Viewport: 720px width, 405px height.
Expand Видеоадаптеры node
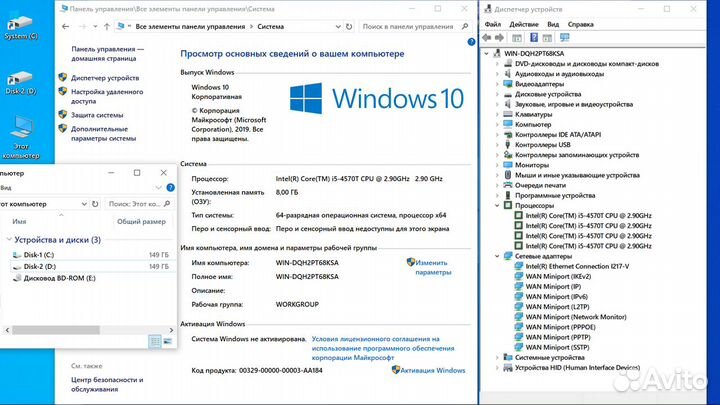497,84
